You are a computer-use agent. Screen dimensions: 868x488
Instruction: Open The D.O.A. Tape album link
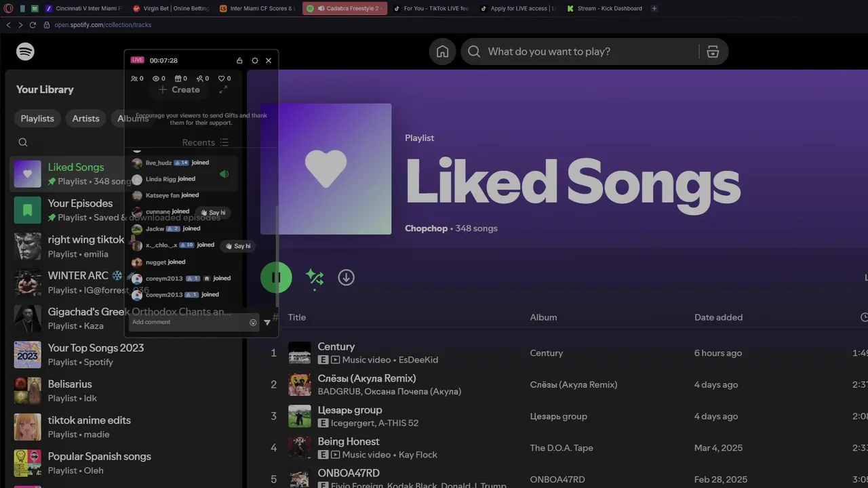click(561, 448)
